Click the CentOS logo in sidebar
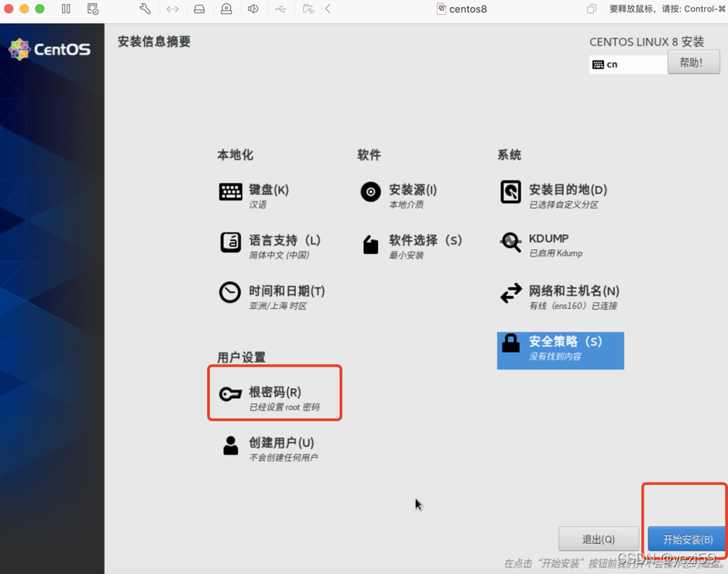728x574 pixels. click(x=50, y=50)
